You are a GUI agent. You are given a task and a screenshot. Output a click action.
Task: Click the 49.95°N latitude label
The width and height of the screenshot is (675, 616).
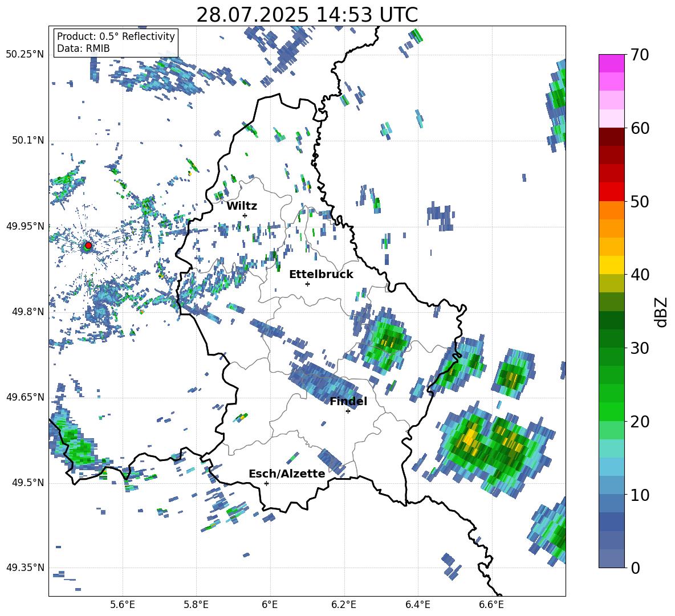pyautogui.click(x=25, y=226)
